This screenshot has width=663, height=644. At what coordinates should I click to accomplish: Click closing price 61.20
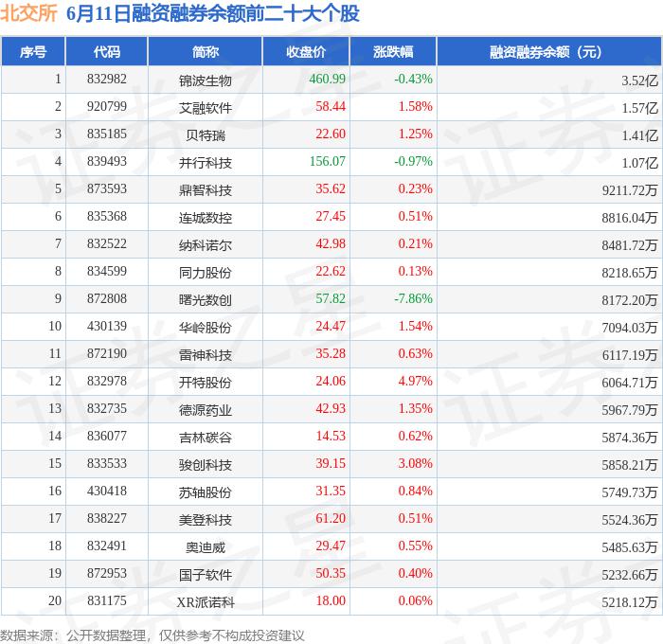331,519
